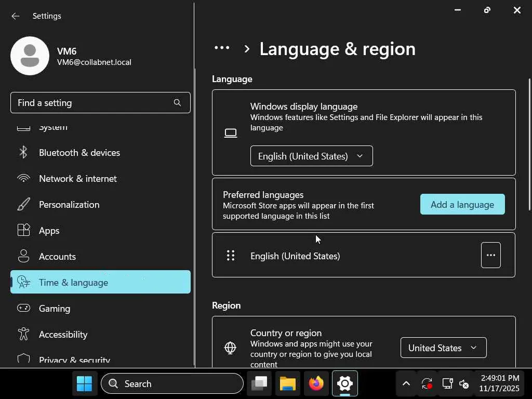This screenshot has height=399, width=532.
Task: Open the Gaming settings page
Action: coord(100,309)
